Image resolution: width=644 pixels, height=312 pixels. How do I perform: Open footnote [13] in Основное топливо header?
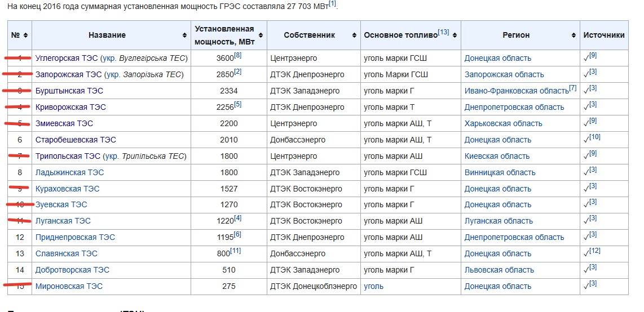tap(443, 32)
